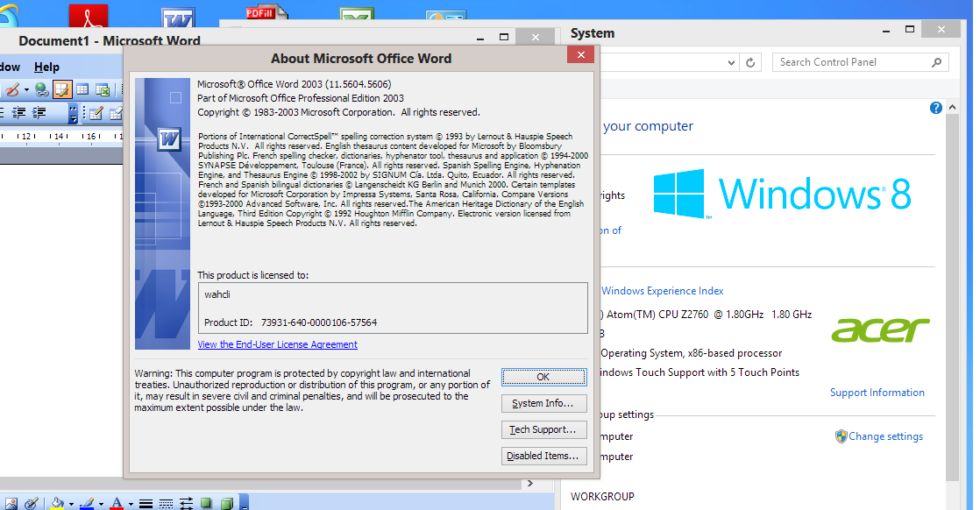Click the WORKGROUP text in System window
This screenshot has height=510, width=980.
click(x=602, y=496)
